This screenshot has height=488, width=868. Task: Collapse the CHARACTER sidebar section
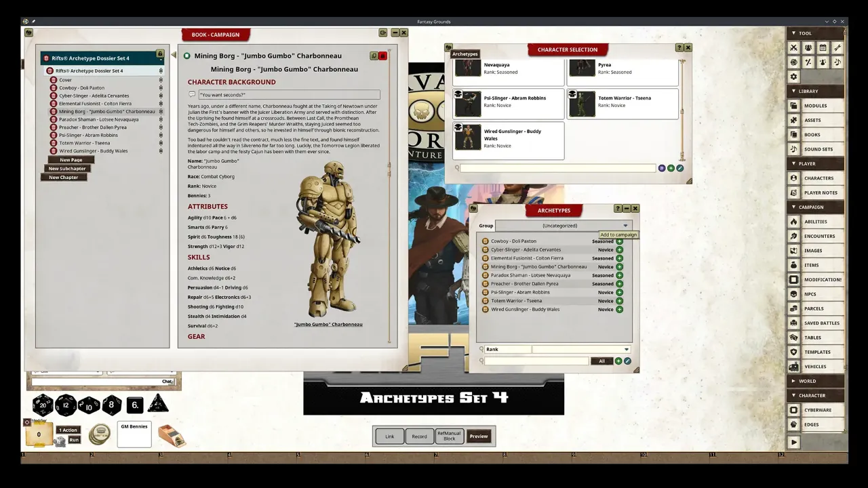coord(816,395)
